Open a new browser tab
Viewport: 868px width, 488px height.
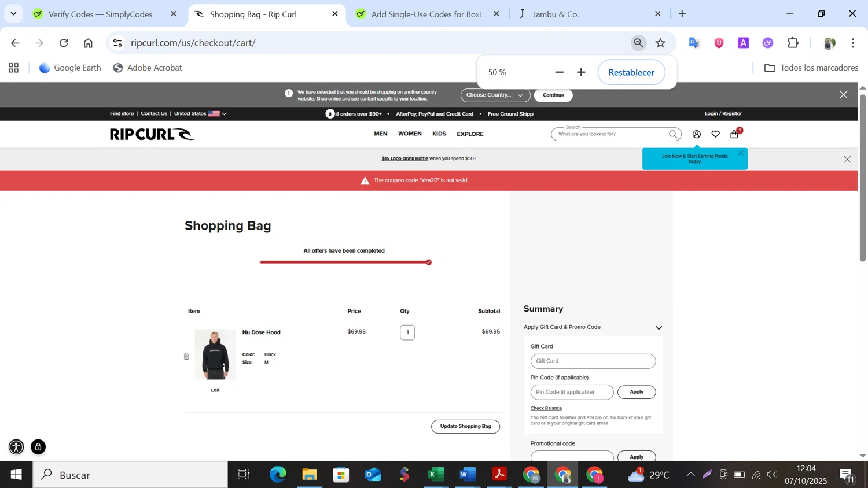682,14
